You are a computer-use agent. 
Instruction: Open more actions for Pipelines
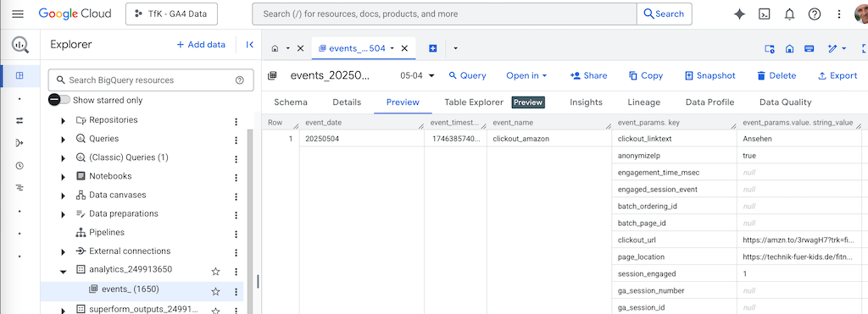[236, 234]
